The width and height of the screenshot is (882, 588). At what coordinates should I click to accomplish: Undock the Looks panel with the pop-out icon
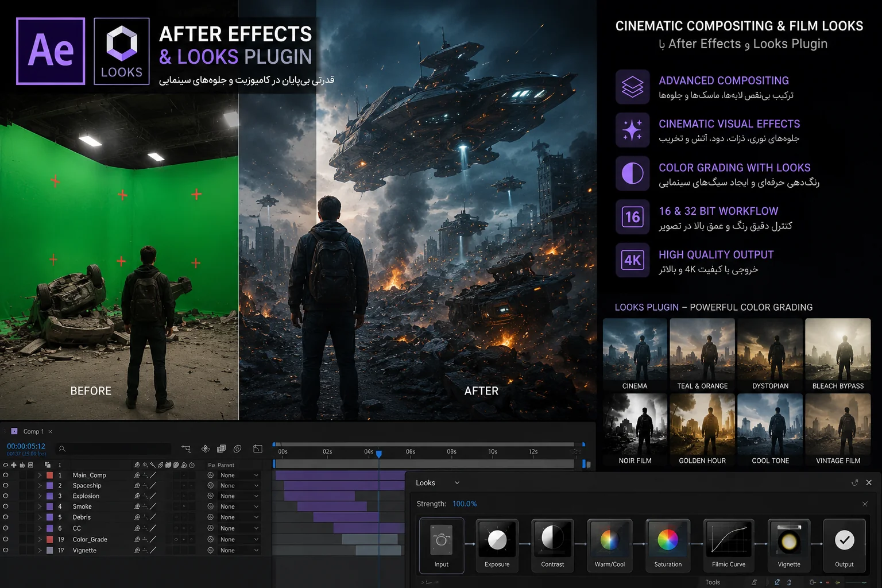click(854, 483)
